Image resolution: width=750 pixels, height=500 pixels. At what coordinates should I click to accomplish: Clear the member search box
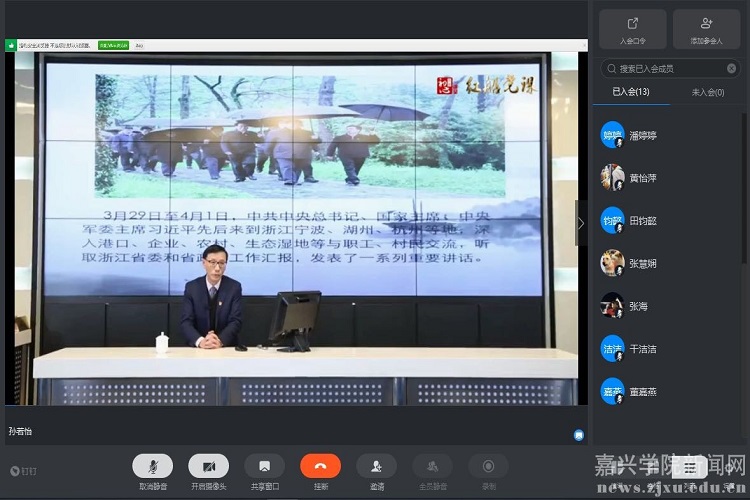731,68
